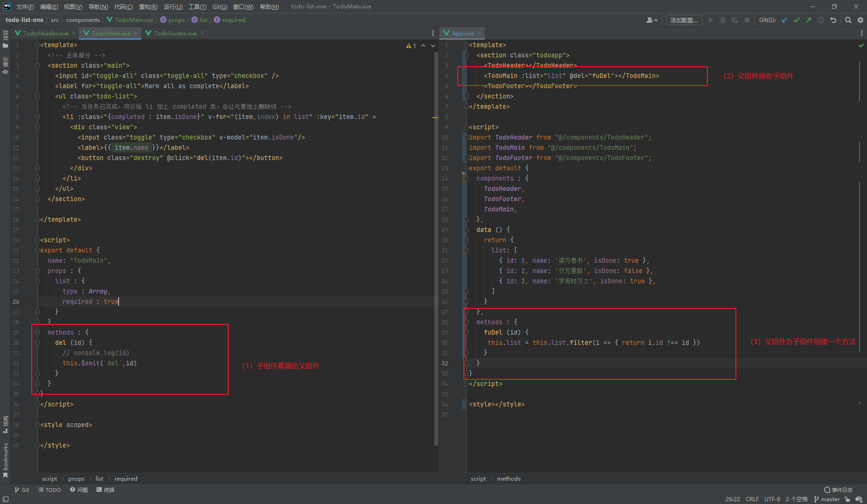Click the Git push arrow icon
The width and height of the screenshot is (867, 504).
pyautogui.click(x=809, y=20)
